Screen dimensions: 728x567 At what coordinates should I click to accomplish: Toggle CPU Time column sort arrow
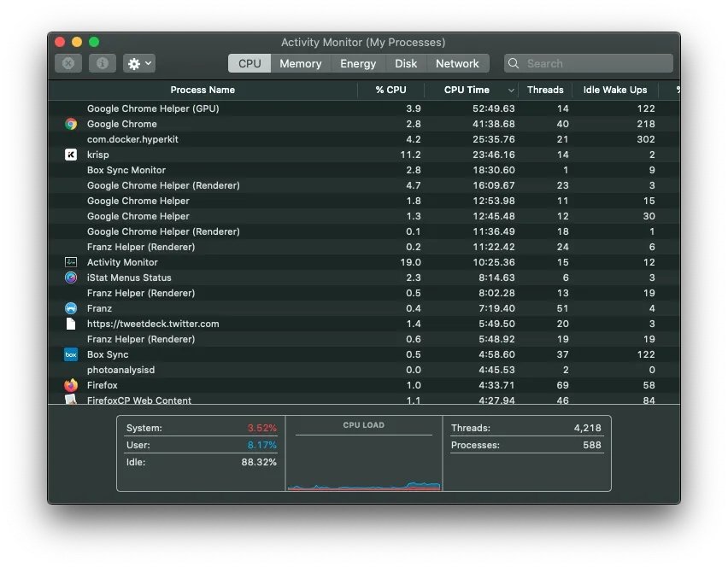click(x=511, y=91)
